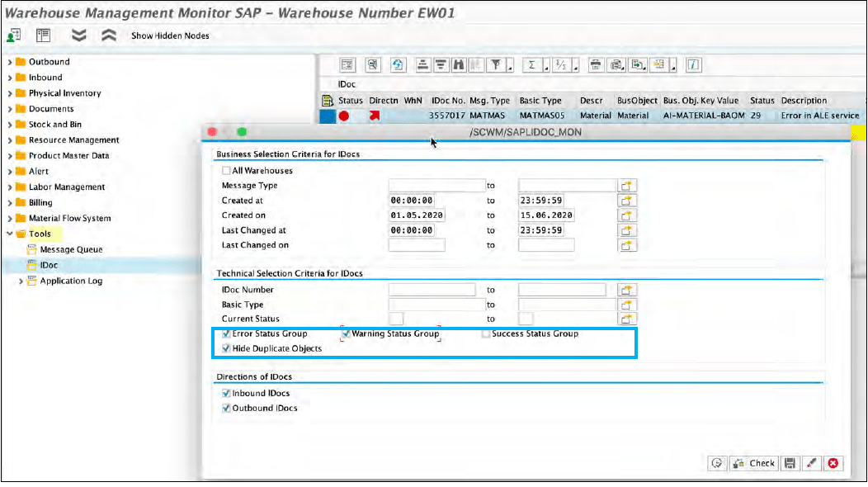Click the IDoc Number from field

[x=432, y=290]
